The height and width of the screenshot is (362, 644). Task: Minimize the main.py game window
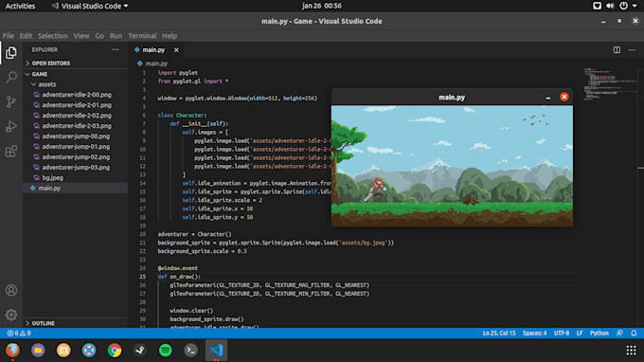[x=548, y=98]
